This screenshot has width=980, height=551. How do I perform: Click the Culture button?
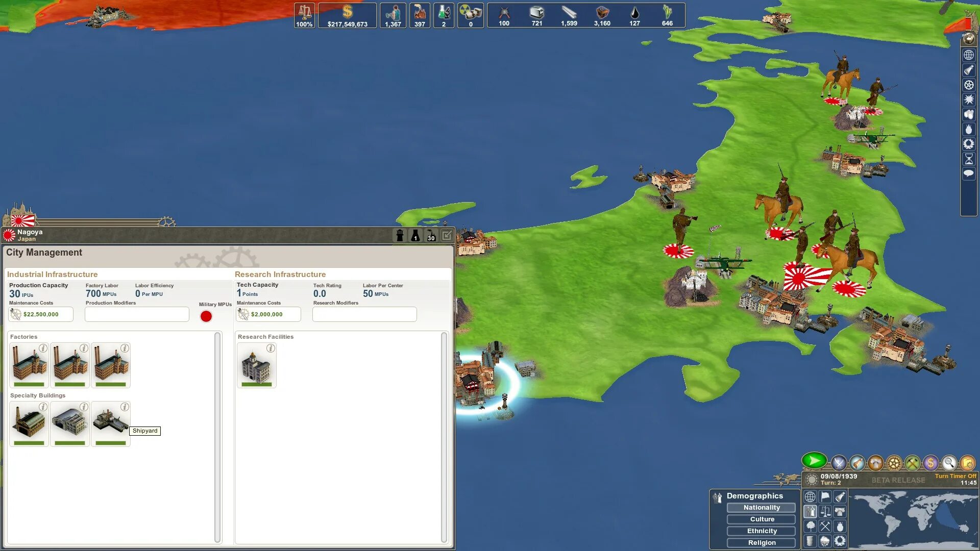(761, 519)
